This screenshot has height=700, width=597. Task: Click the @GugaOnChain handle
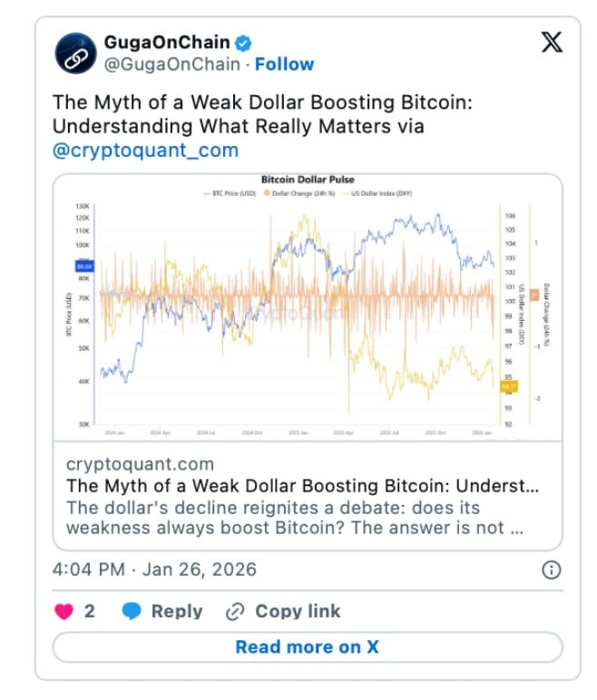pos(172,64)
